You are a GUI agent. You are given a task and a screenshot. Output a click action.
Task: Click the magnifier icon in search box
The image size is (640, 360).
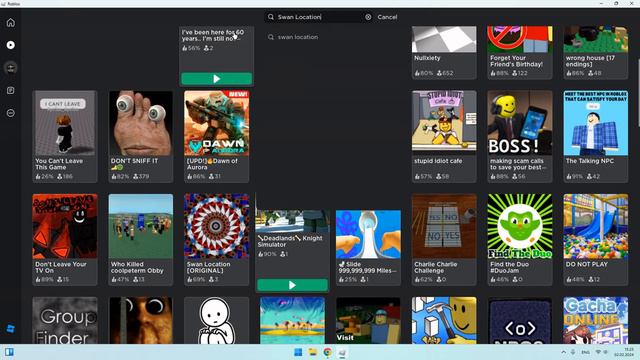tap(271, 17)
